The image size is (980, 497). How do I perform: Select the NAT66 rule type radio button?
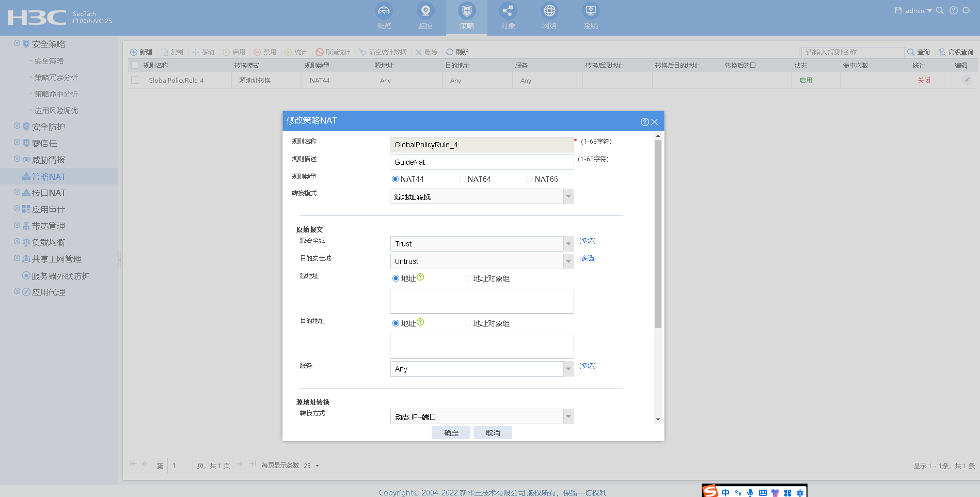[529, 179]
